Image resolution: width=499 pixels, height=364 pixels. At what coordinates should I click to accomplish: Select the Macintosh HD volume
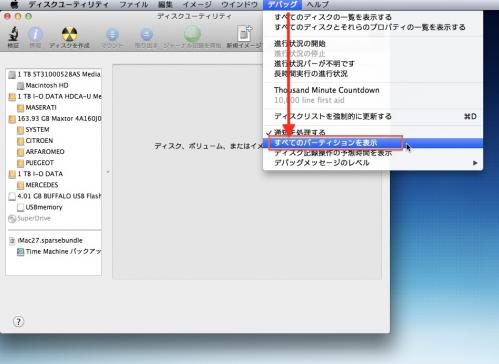click(43, 85)
